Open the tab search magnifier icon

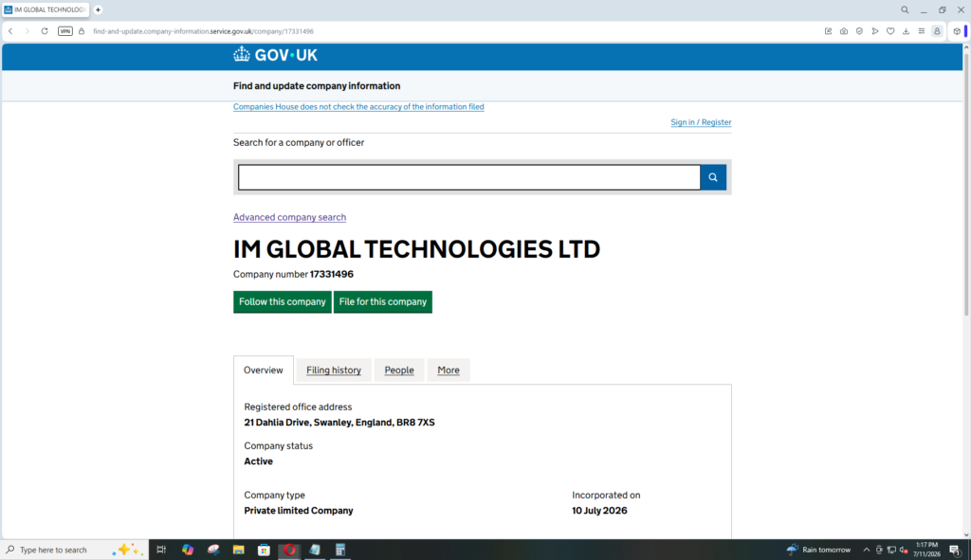(x=905, y=9)
